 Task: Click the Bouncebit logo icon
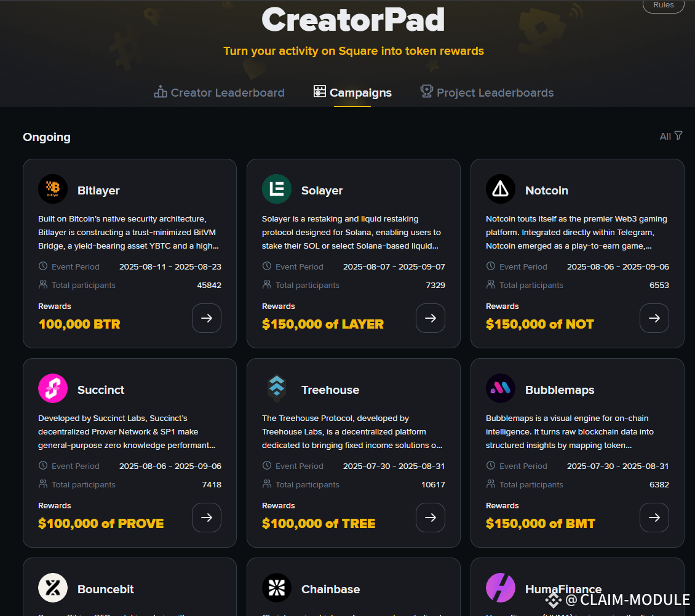[x=53, y=588]
